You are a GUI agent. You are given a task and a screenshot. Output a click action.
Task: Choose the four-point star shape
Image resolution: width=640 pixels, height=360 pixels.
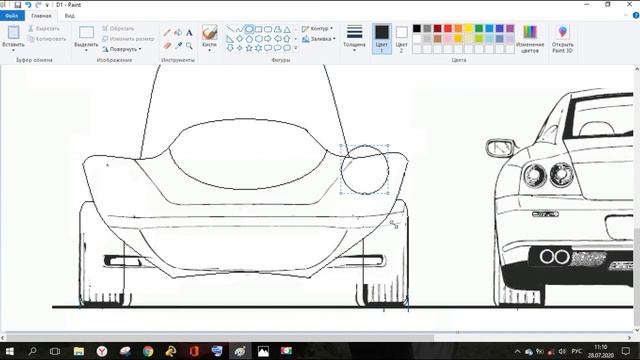tap(240, 48)
